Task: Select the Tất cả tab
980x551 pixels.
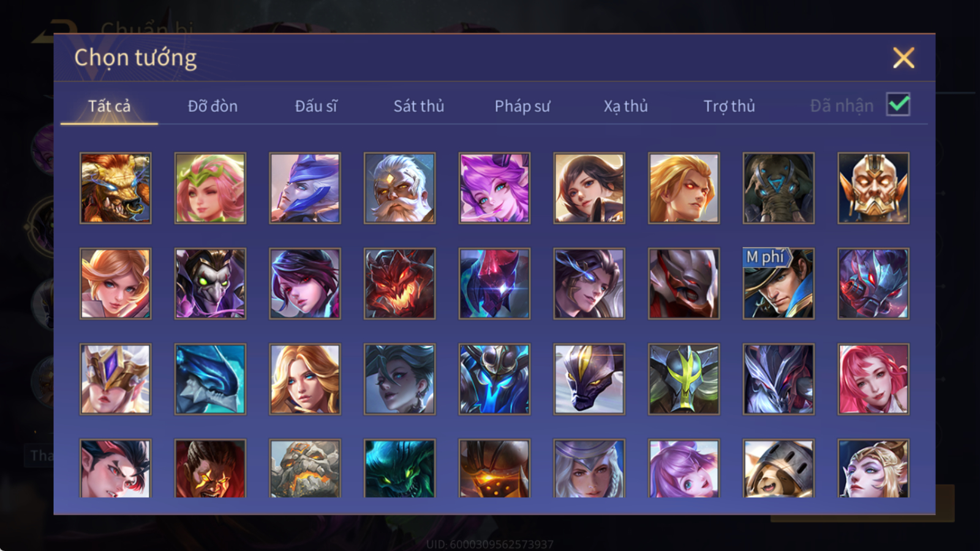Action: point(109,106)
